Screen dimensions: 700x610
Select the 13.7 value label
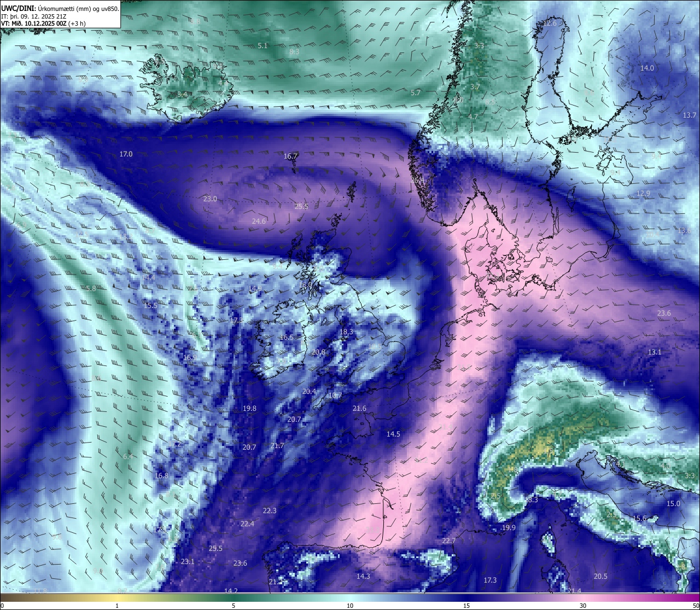point(690,115)
